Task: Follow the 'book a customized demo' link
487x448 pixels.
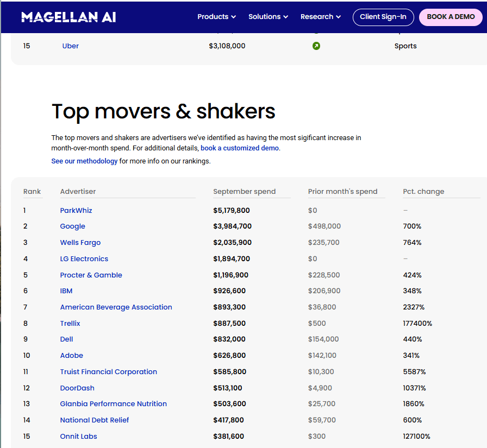Action: point(240,148)
